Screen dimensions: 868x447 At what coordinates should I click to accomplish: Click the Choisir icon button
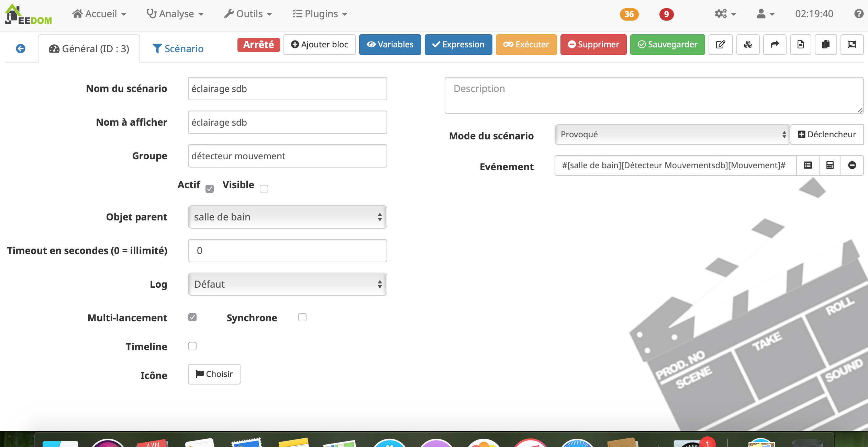(x=214, y=374)
